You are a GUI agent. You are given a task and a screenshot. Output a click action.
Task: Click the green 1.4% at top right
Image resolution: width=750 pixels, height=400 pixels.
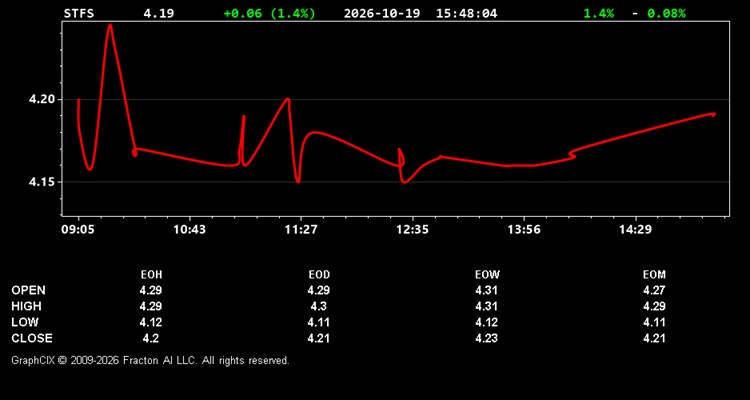point(598,13)
